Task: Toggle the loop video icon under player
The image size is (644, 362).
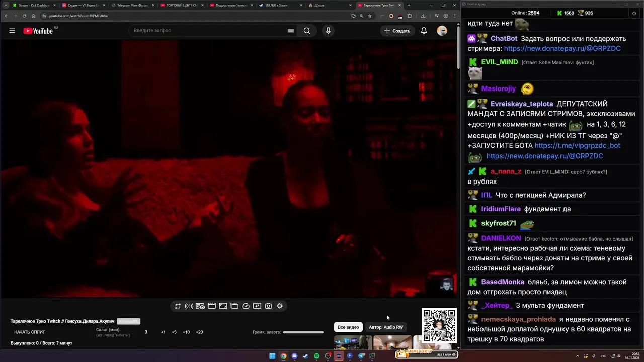Action: tap(178, 306)
